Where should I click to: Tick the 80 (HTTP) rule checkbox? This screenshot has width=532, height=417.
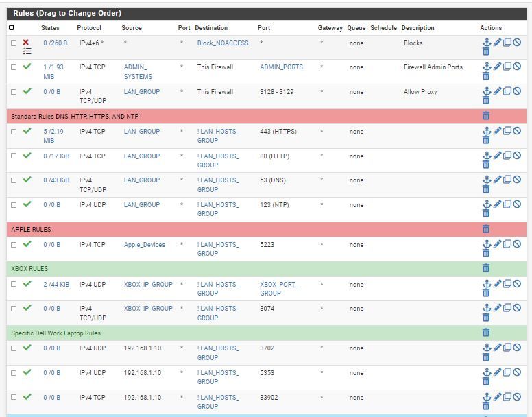[x=14, y=156]
